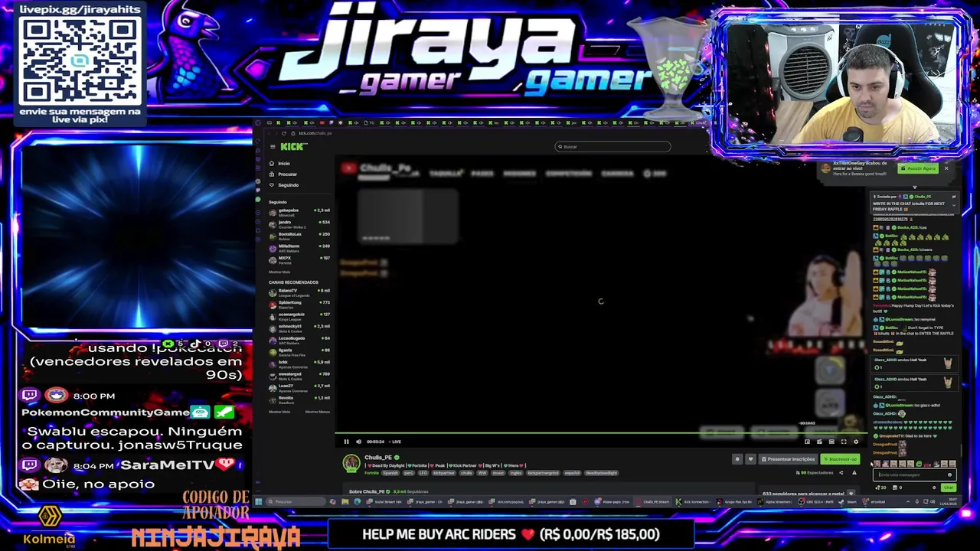The height and width of the screenshot is (551, 980).
Task: Open Windows Start button in taskbar
Action: pyautogui.click(x=258, y=501)
